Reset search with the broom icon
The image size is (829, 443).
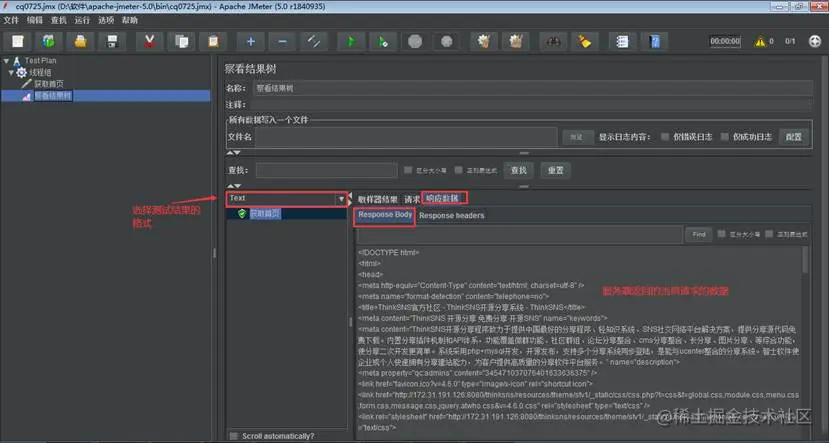coord(585,41)
